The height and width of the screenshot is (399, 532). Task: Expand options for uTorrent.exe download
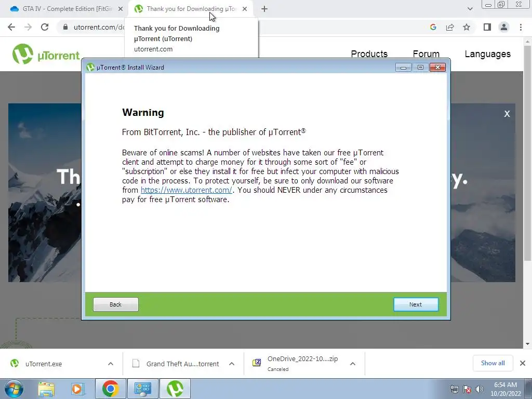pyautogui.click(x=111, y=364)
